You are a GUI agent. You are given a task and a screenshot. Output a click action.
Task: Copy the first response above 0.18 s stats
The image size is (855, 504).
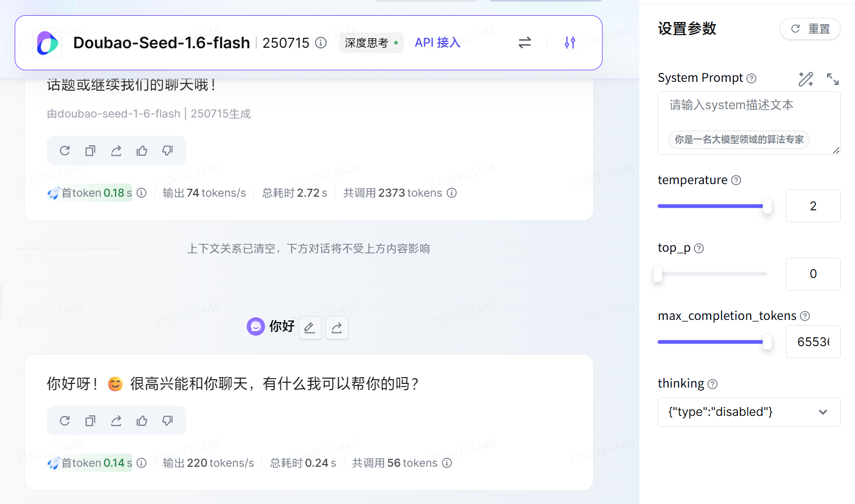pos(90,151)
